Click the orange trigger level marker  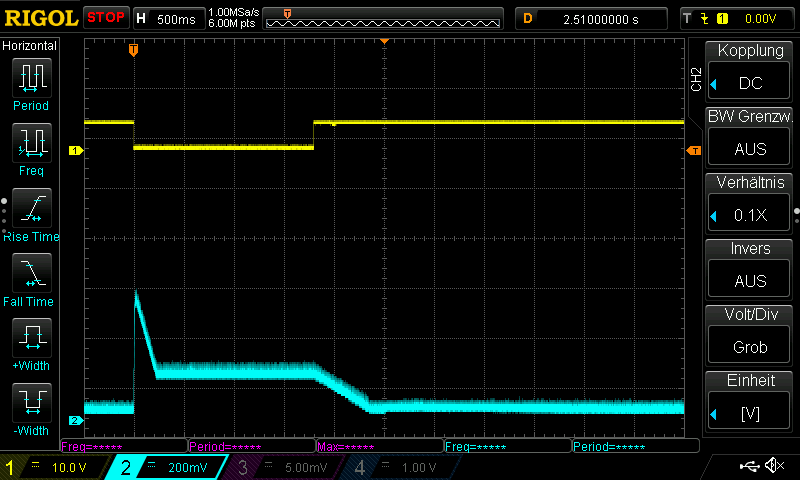pos(693,150)
